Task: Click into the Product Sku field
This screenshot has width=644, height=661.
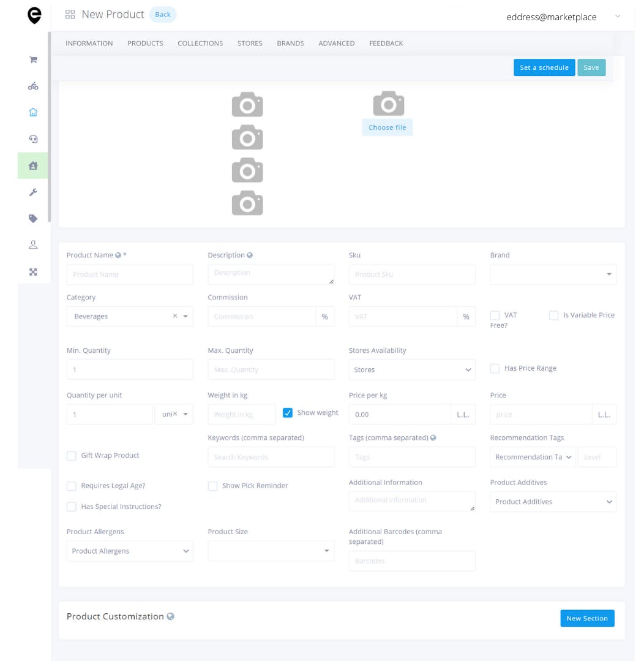Action: [412, 274]
